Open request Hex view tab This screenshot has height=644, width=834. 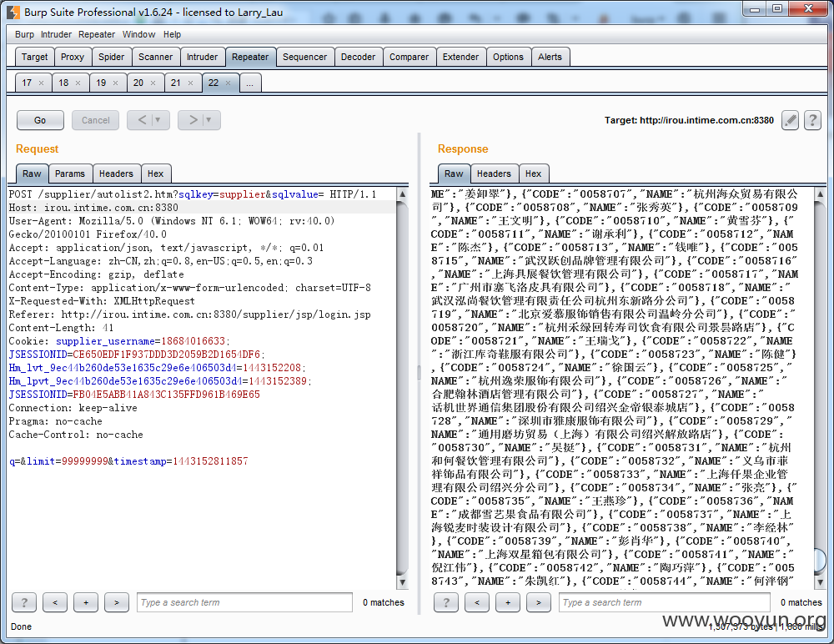click(156, 174)
